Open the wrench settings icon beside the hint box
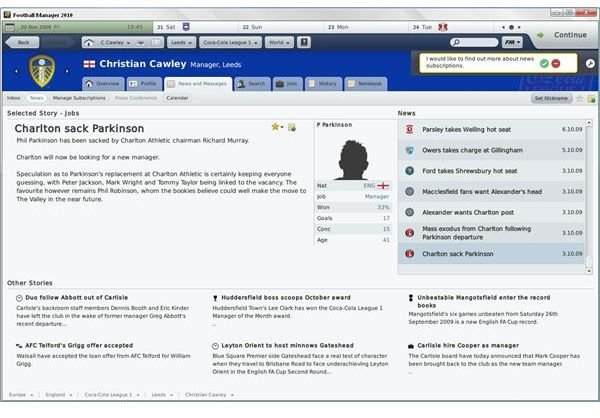This screenshot has height=418, width=600. pyautogui.click(x=590, y=64)
